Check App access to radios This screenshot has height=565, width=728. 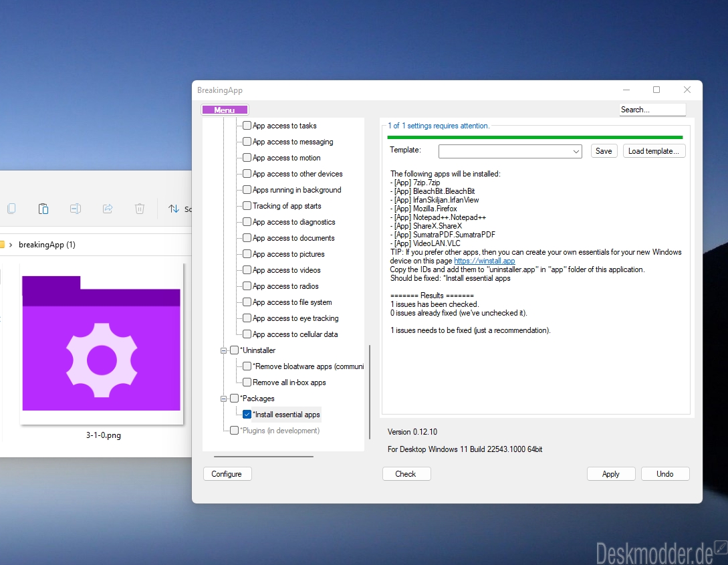click(247, 286)
